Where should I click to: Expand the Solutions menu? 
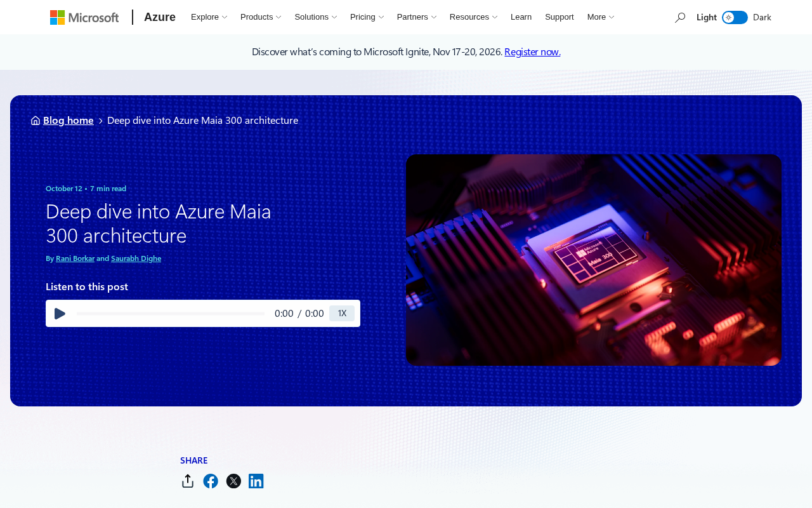(x=316, y=17)
